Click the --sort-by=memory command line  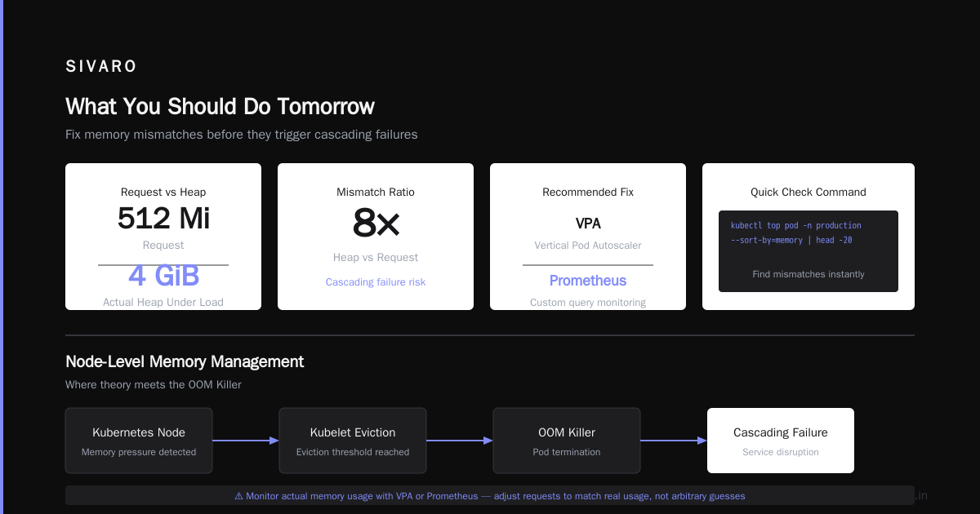click(x=791, y=240)
